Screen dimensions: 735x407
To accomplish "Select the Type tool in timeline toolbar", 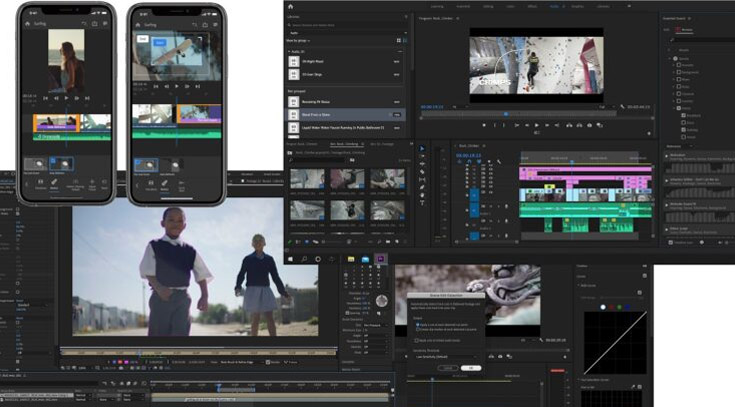I will (x=423, y=201).
